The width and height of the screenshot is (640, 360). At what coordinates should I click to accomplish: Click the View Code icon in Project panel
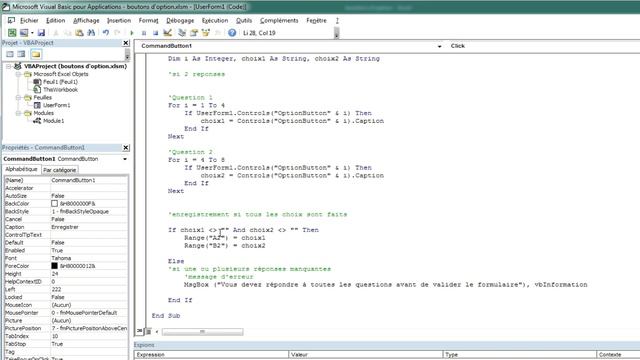(x=10, y=54)
